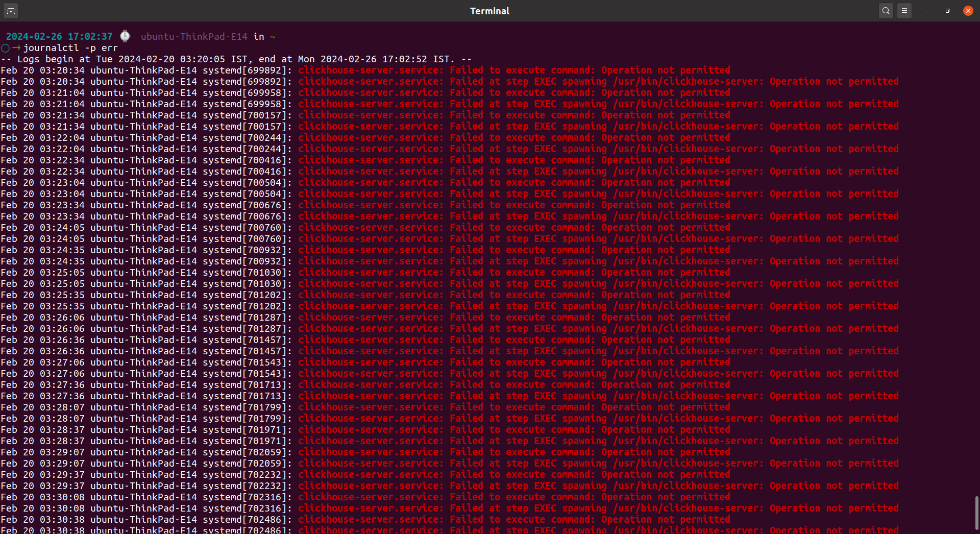Click the 03:25:35 systemd[701202] 'Failed at step EXEC' line
Screen dimensions: 980x534
coord(450,306)
